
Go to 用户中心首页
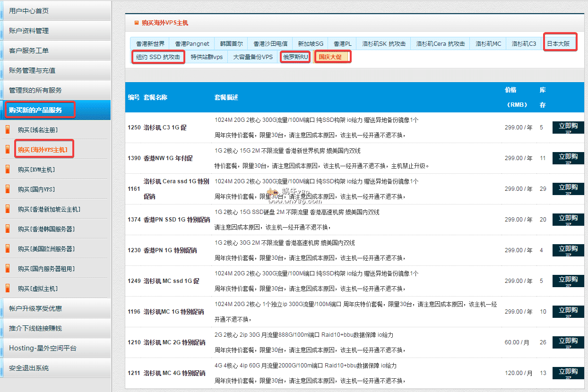29,11
